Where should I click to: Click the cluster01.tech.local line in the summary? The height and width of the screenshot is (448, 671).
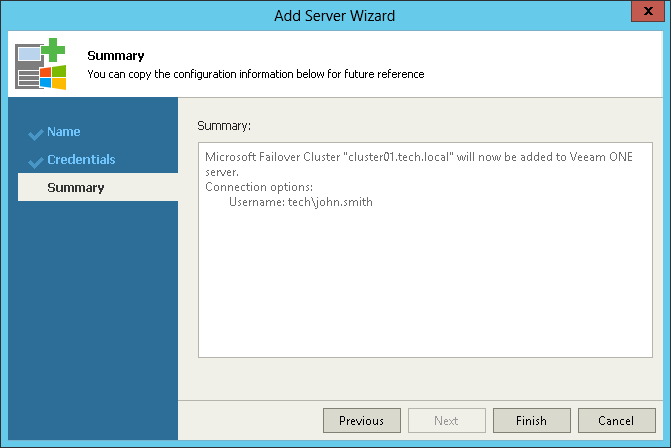pos(419,164)
